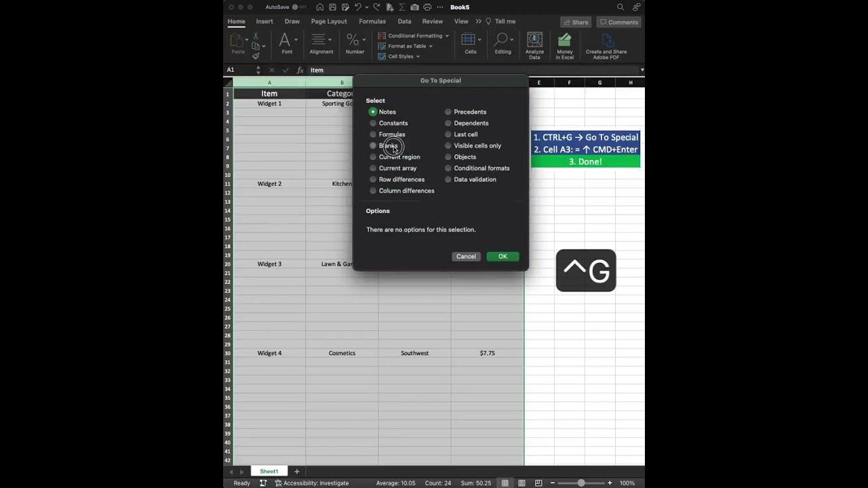Click the Accessibility Investigate status icon
868x488 pixels.
(278, 483)
